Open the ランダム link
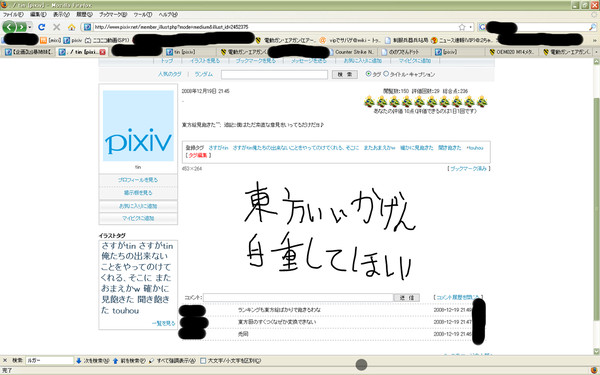Screen dimensions: 600x375 coord(204,74)
